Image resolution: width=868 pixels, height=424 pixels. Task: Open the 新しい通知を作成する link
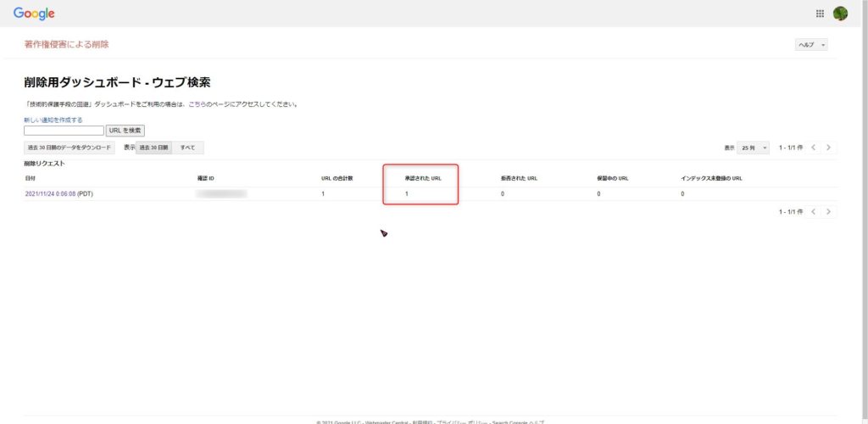53,120
